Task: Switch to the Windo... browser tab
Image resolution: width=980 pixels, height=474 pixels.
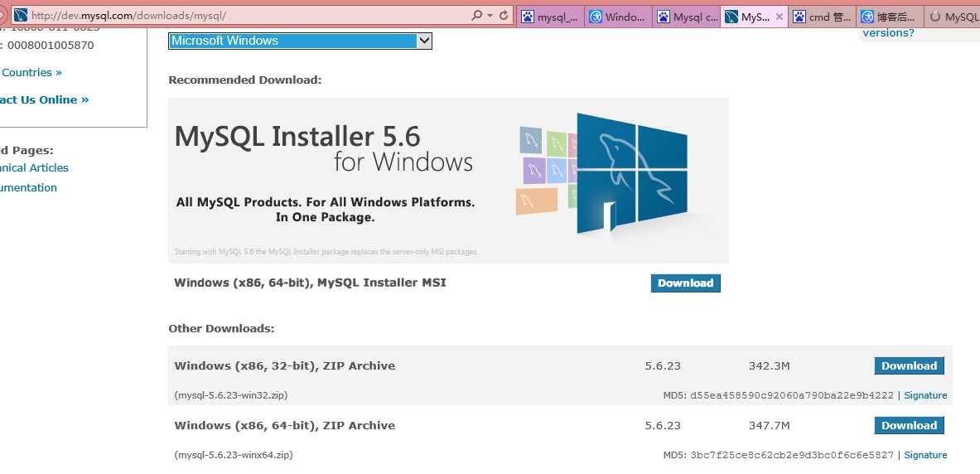Action: tap(619, 17)
